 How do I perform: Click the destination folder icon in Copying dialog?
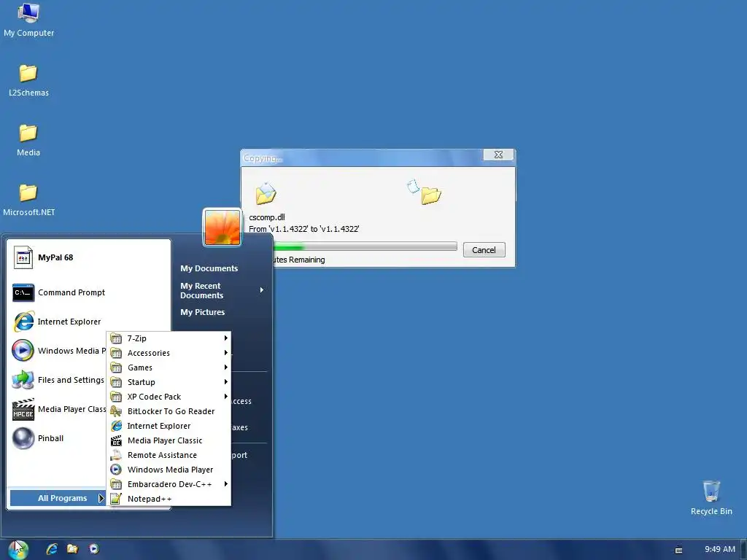pyautogui.click(x=431, y=195)
